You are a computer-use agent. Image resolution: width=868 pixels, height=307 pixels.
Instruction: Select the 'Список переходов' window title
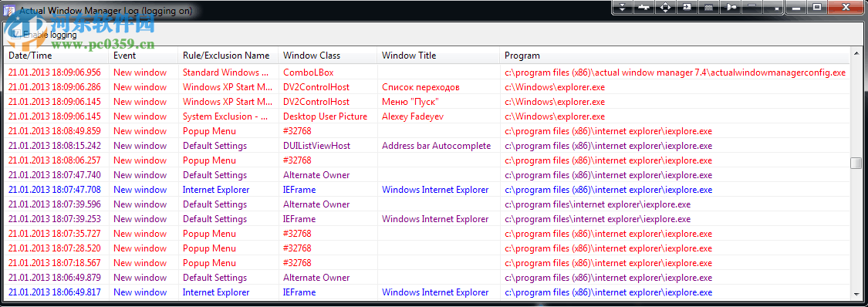point(420,87)
